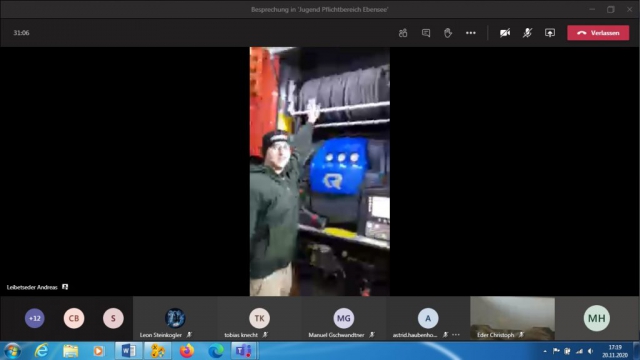Launch Firefox from the taskbar
Image resolution: width=640 pixels, height=360 pixels.
(187, 351)
